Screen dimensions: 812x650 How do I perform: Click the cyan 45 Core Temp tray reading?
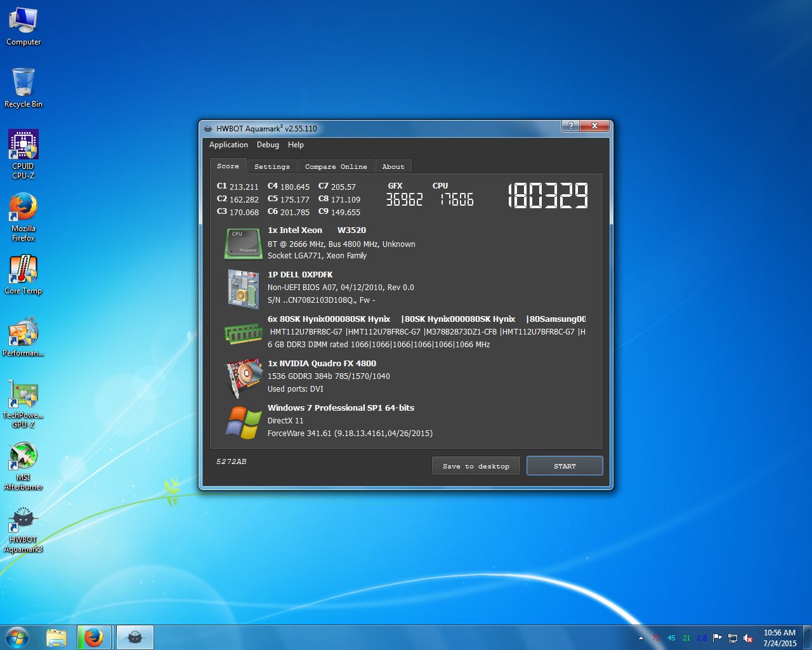pos(671,638)
